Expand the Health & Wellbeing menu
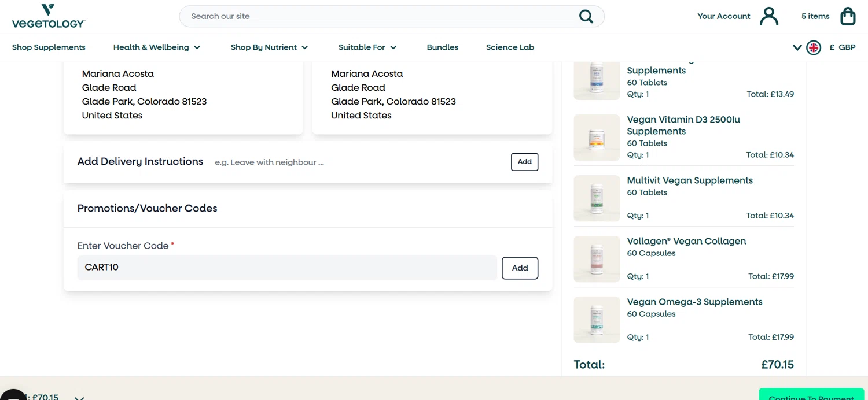Image resolution: width=868 pixels, height=400 pixels. [x=157, y=47]
